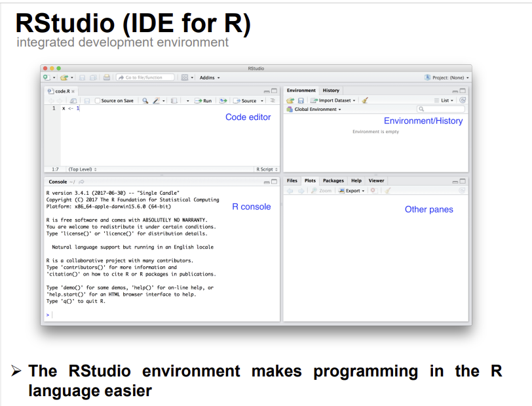Expand the recent files arrow next to Open File
This screenshot has height=406, width=532.
tap(71, 78)
